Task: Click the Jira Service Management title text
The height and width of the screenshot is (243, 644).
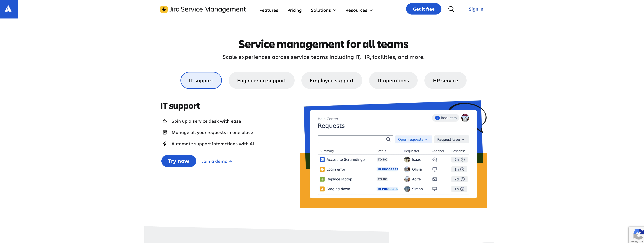Action: coord(207,9)
